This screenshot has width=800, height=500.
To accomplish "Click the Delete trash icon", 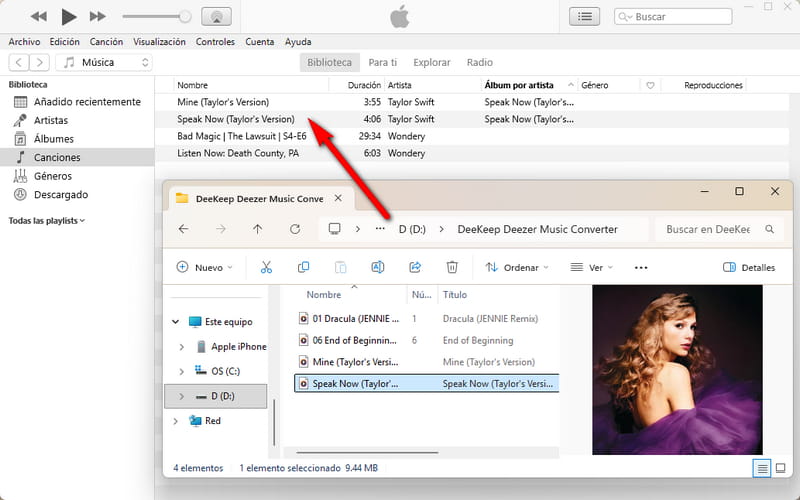I will tap(452, 267).
